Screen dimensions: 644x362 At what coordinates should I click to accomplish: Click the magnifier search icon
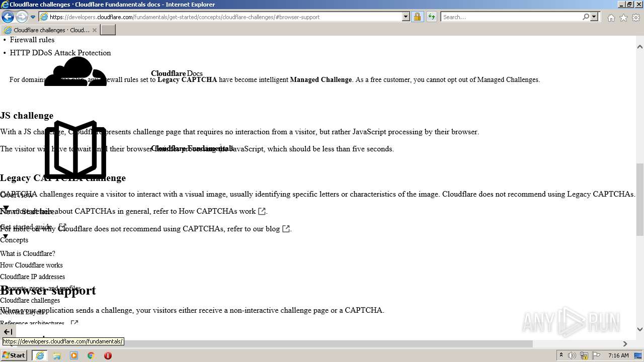click(586, 17)
